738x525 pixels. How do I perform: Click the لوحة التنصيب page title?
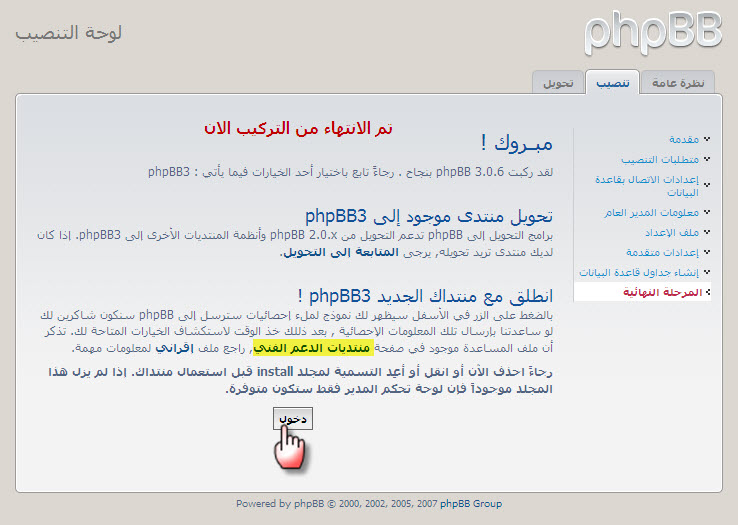coord(69,33)
